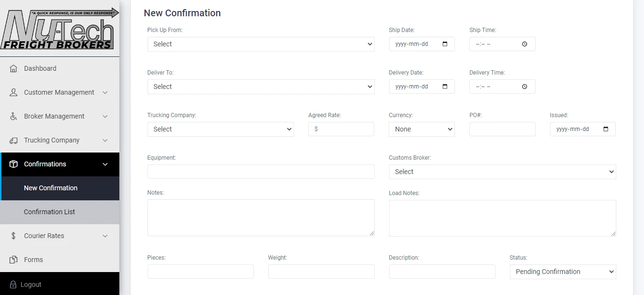Expand the Broker Management menu chevron

click(x=106, y=116)
